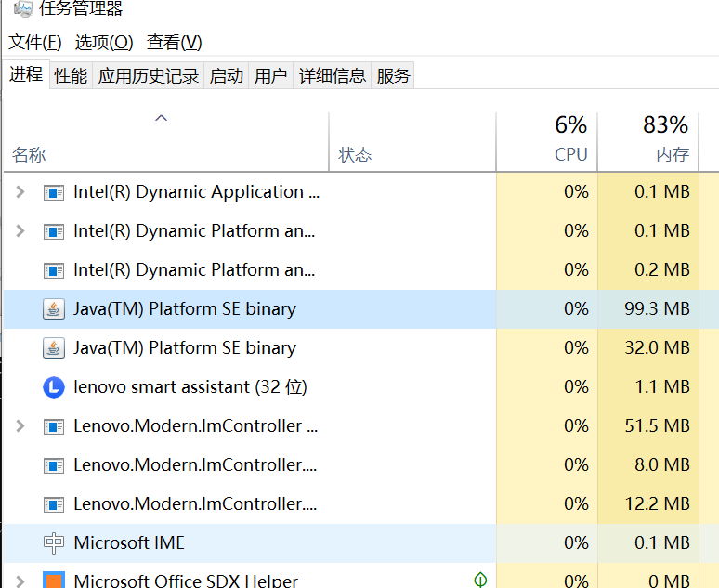The height and width of the screenshot is (588, 719).
Task: Click icon of Intel(R) Dynamic Application row
Action: 54,192
